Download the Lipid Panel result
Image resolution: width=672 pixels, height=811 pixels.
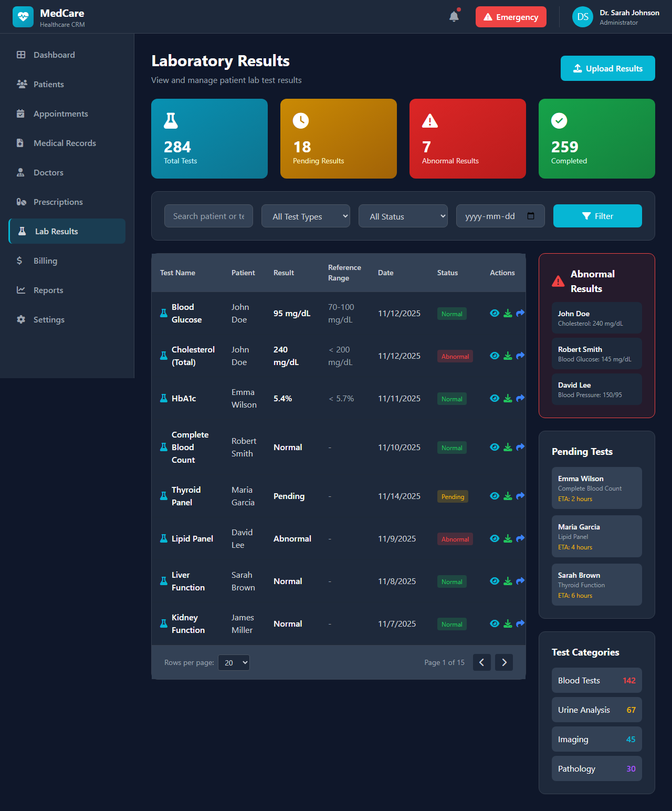click(x=508, y=539)
